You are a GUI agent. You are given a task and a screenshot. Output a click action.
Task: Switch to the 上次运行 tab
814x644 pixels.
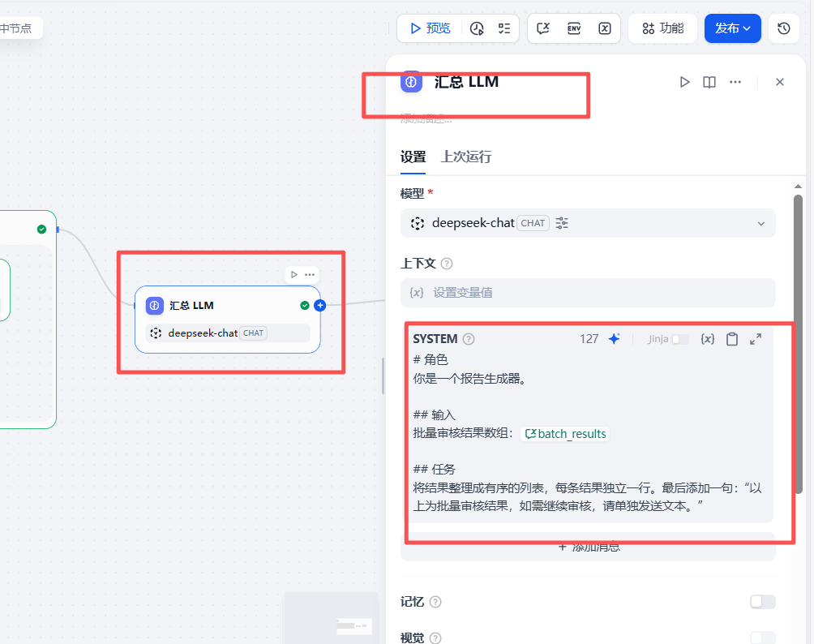click(466, 157)
